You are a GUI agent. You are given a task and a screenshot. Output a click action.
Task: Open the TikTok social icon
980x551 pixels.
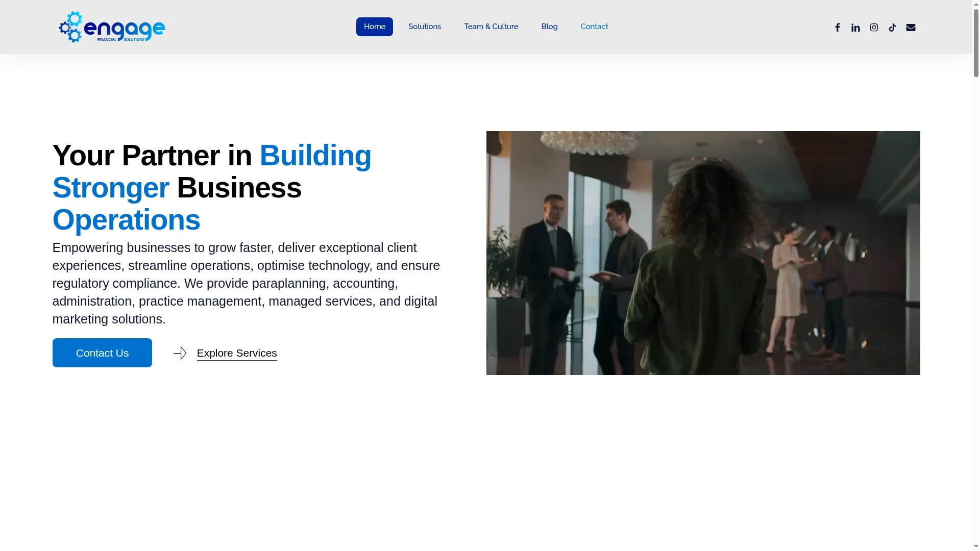pos(892,28)
